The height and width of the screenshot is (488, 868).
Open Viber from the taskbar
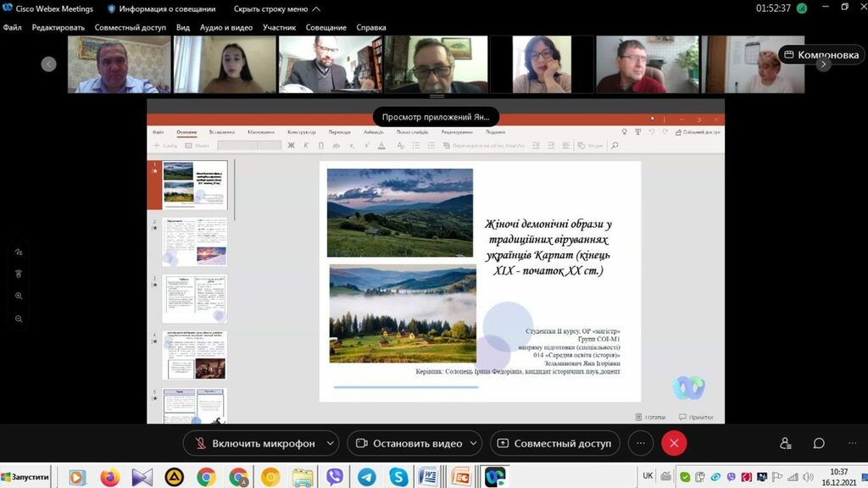click(x=334, y=477)
